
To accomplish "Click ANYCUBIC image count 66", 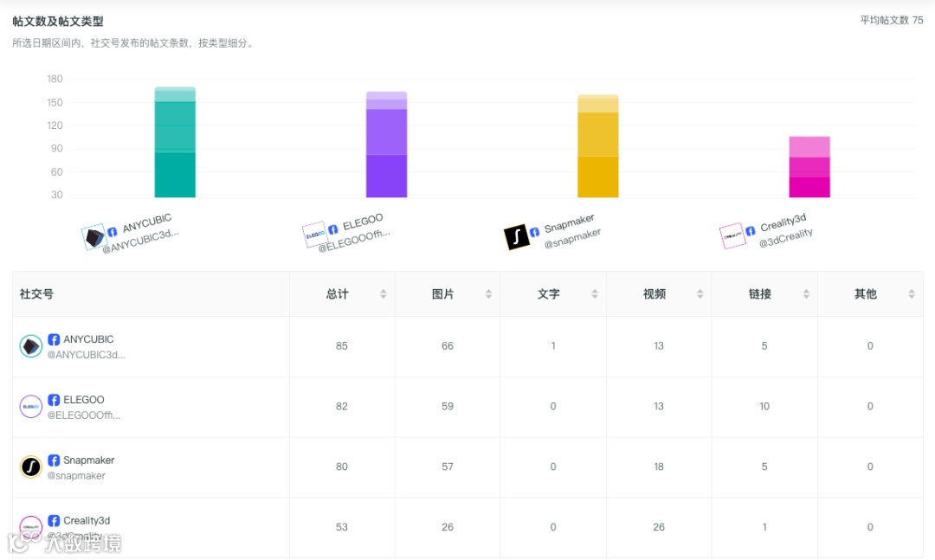I will click(x=448, y=346).
